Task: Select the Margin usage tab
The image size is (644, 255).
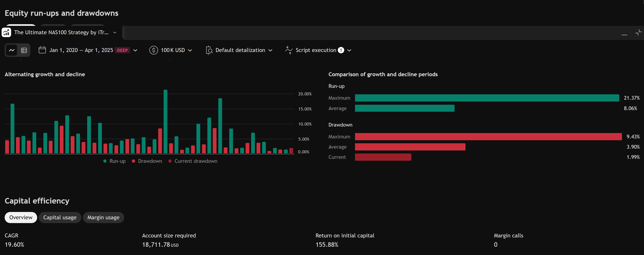Action: pyautogui.click(x=103, y=218)
